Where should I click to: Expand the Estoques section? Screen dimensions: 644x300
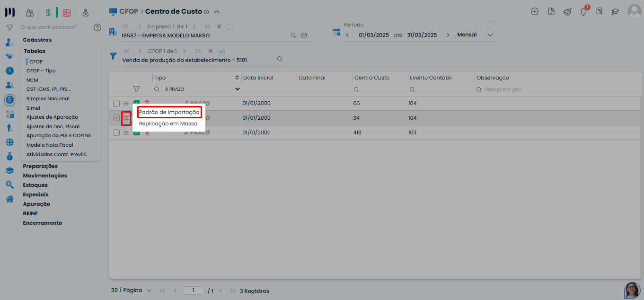tap(35, 185)
